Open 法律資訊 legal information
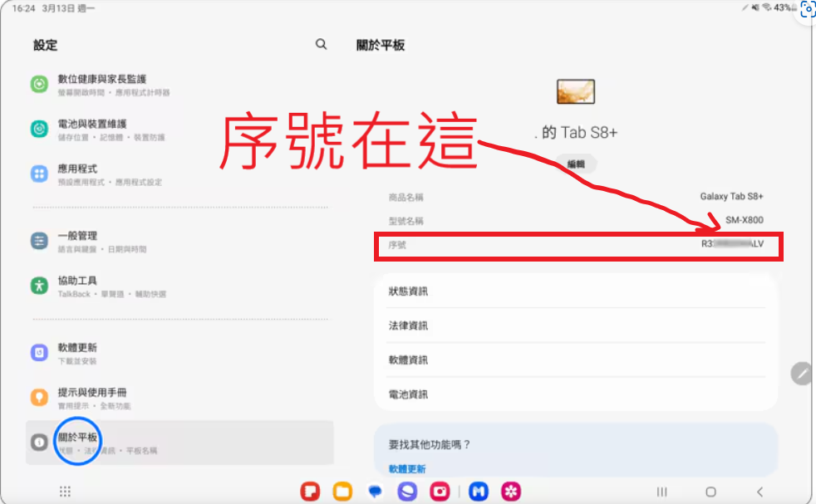The width and height of the screenshot is (816, 504). click(x=575, y=325)
